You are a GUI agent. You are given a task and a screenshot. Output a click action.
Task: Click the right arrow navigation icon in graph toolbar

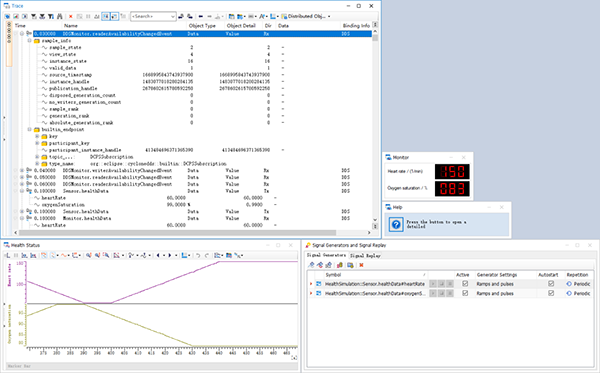point(170,255)
